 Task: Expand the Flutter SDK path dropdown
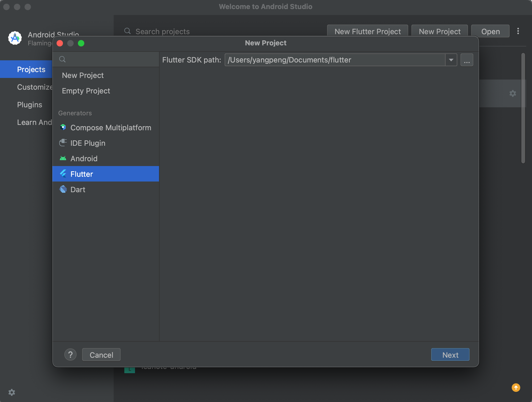[451, 60]
